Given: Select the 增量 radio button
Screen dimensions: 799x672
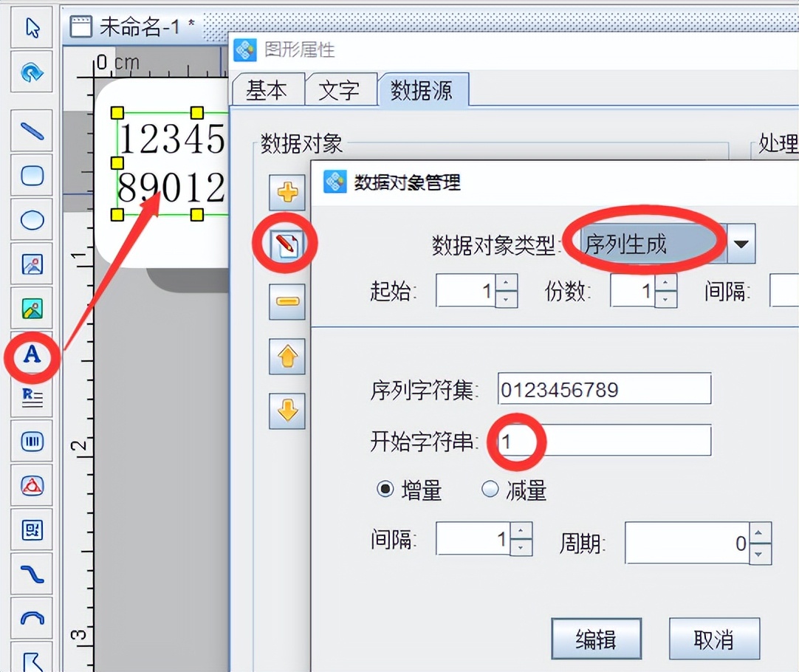Looking at the screenshot, I should tap(386, 488).
